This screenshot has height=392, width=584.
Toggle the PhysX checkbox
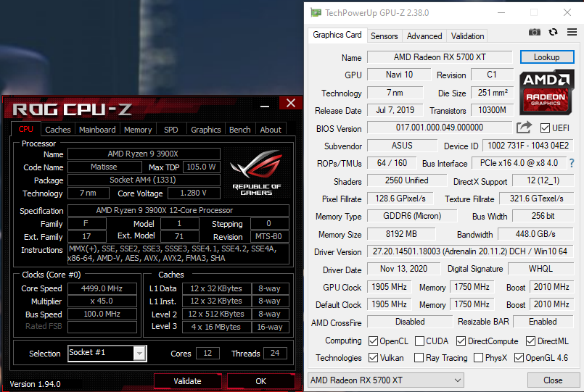point(479,358)
